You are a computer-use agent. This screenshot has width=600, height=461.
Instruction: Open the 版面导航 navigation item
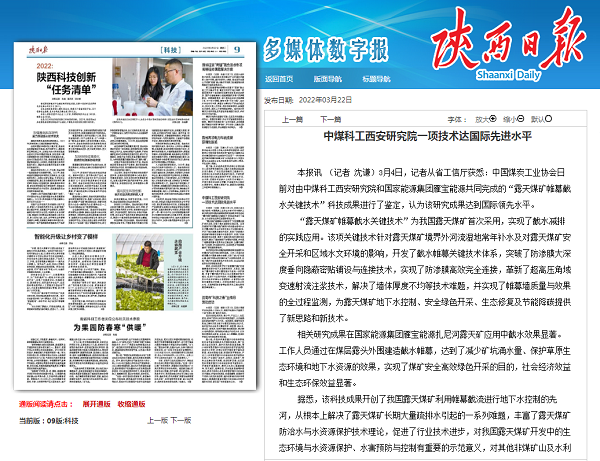[x=328, y=79]
